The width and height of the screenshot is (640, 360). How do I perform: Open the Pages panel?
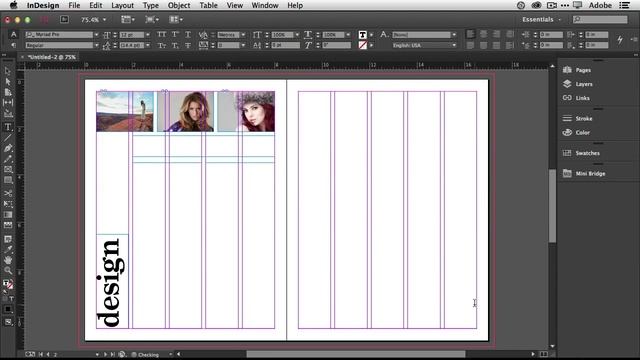(583, 70)
